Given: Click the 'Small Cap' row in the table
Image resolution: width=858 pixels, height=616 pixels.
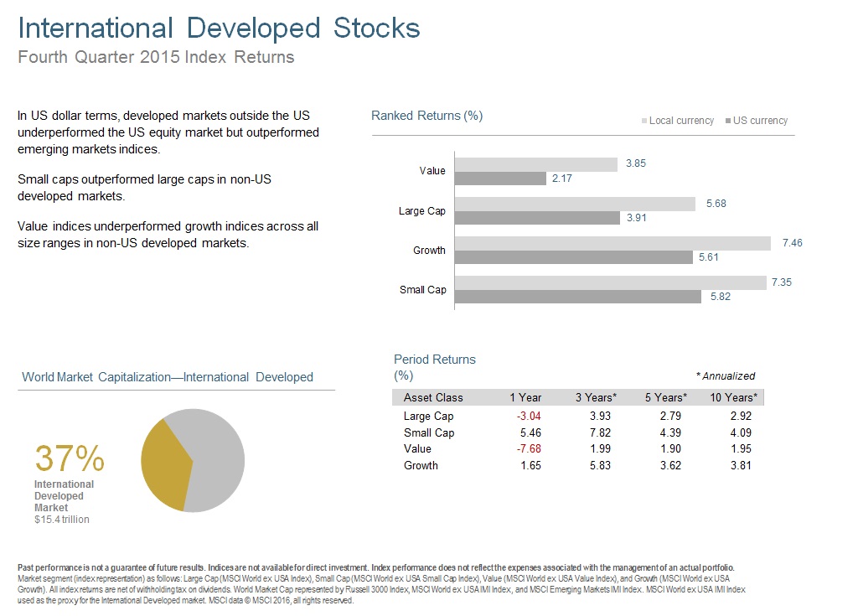Looking at the screenshot, I should tap(578, 432).
